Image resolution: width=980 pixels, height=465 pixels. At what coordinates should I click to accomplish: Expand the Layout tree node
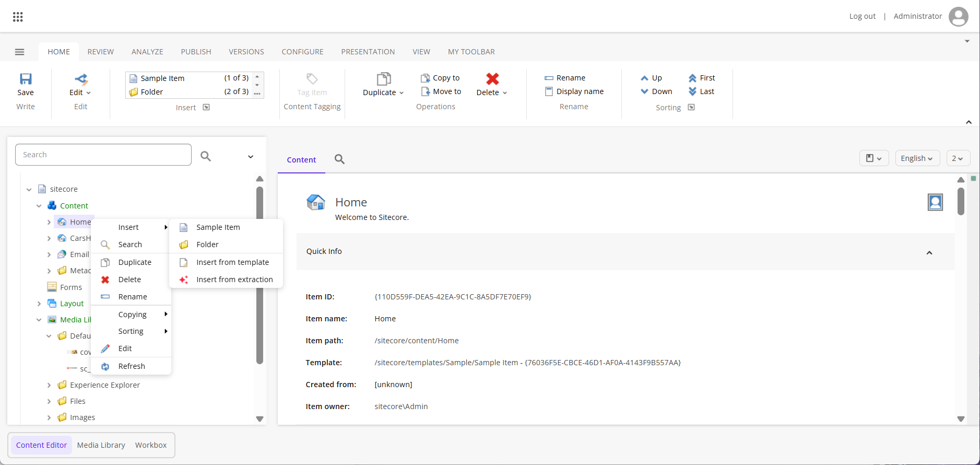[39, 304]
